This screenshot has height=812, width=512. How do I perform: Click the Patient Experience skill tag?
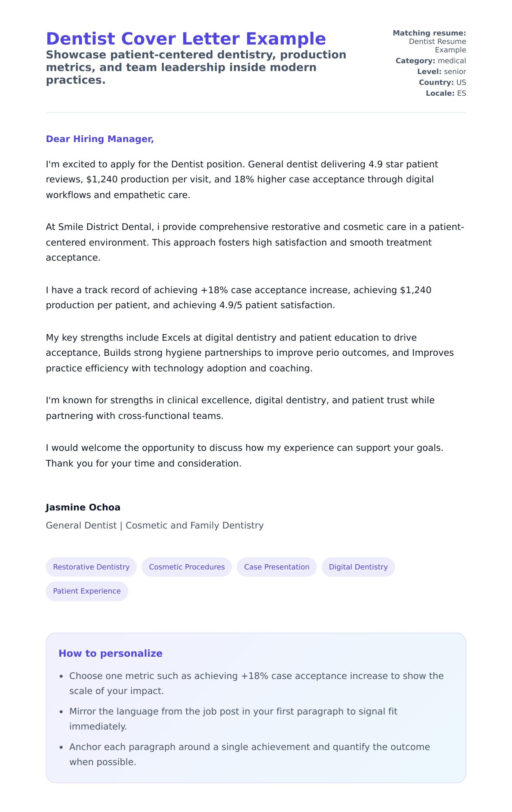tap(87, 591)
